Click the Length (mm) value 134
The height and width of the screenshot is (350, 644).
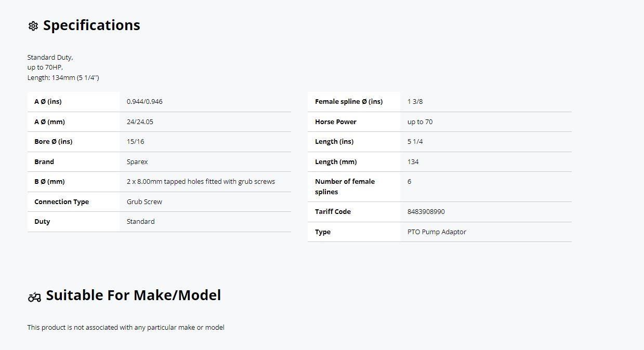coord(413,161)
